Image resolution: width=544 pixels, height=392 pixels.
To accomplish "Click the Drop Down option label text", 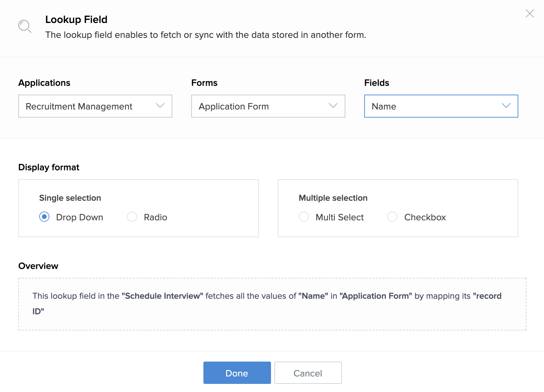I will click(79, 217).
